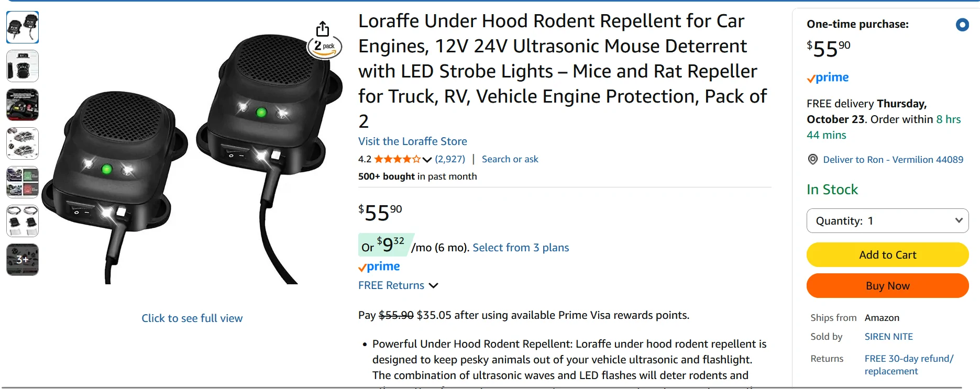Viewport: 980px width, 389px height.
Task: Click the location pin delivery icon
Action: tap(812, 159)
